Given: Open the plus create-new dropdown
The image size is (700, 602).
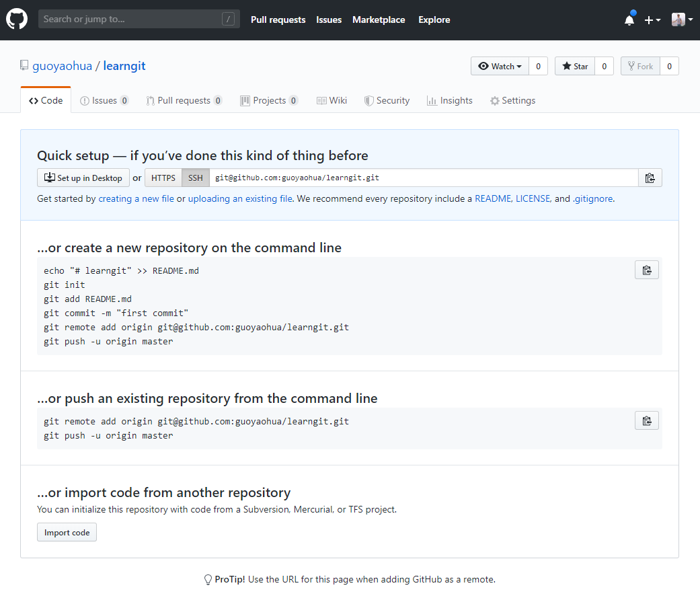Looking at the screenshot, I should pos(652,20).
